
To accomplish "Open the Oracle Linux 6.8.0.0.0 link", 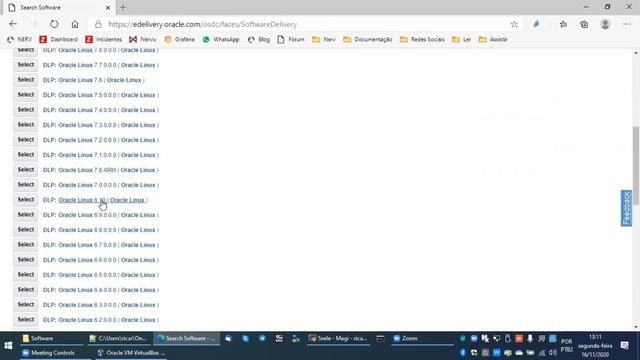I will 108,230.
